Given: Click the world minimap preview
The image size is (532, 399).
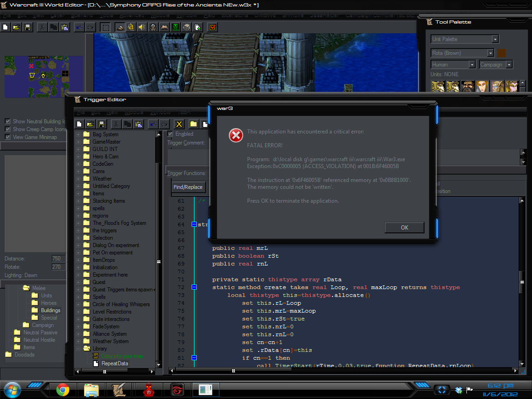Looking at the screenshot, I should 44,77.
